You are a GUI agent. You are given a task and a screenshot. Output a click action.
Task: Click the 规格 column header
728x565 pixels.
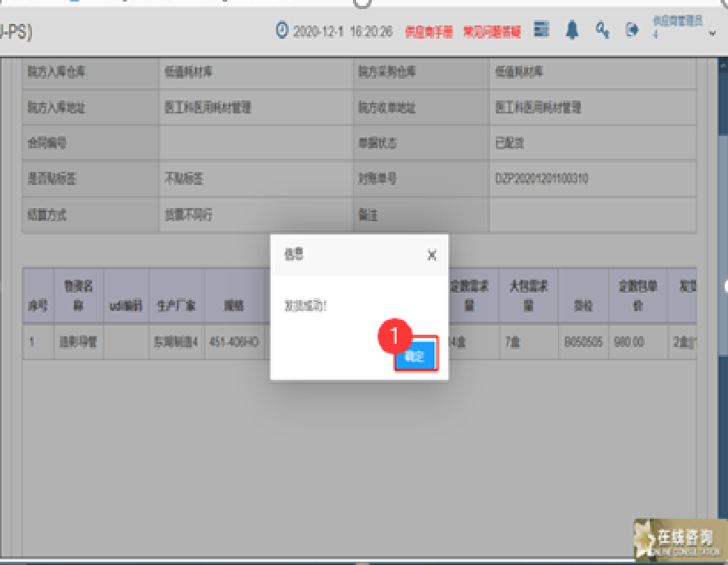point(234,295)
